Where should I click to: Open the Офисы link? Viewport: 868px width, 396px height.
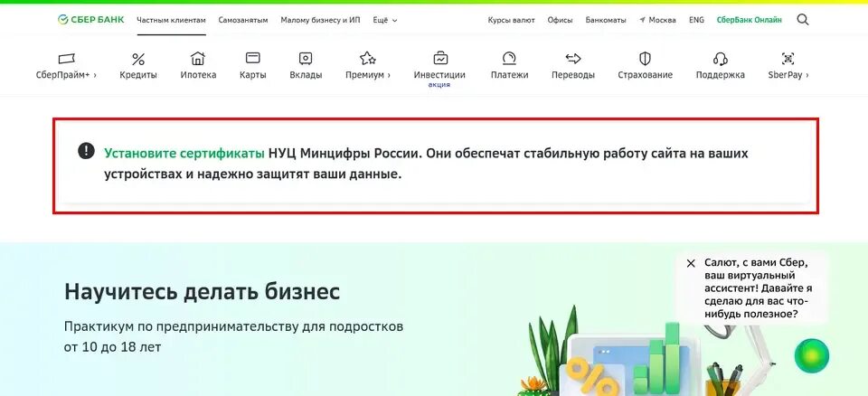(561, 20)
